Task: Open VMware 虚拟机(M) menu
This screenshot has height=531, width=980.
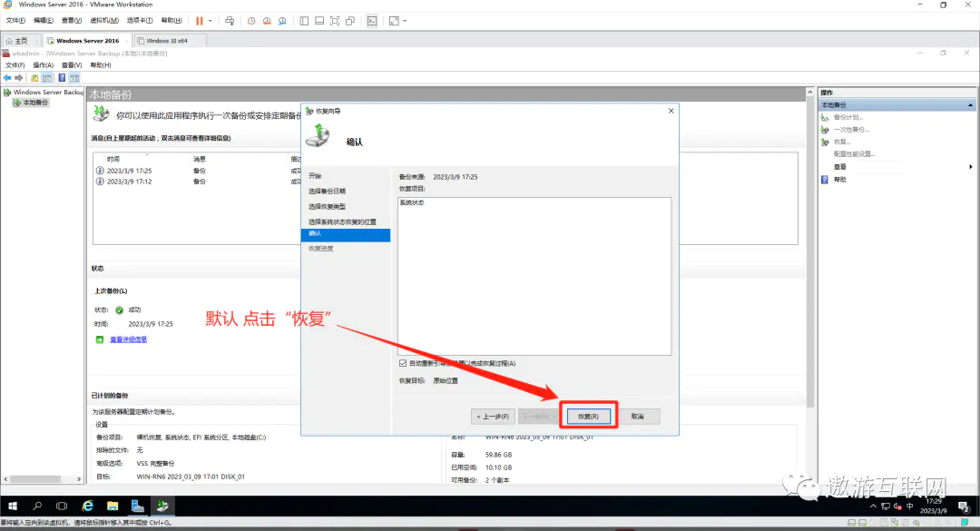Action: click(104, 21)
